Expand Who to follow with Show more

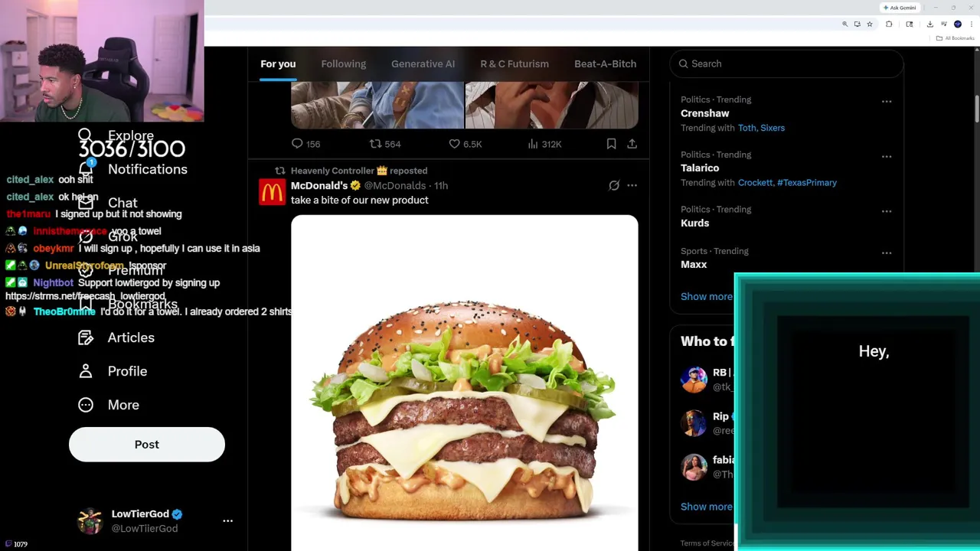[x=706, y=507]
